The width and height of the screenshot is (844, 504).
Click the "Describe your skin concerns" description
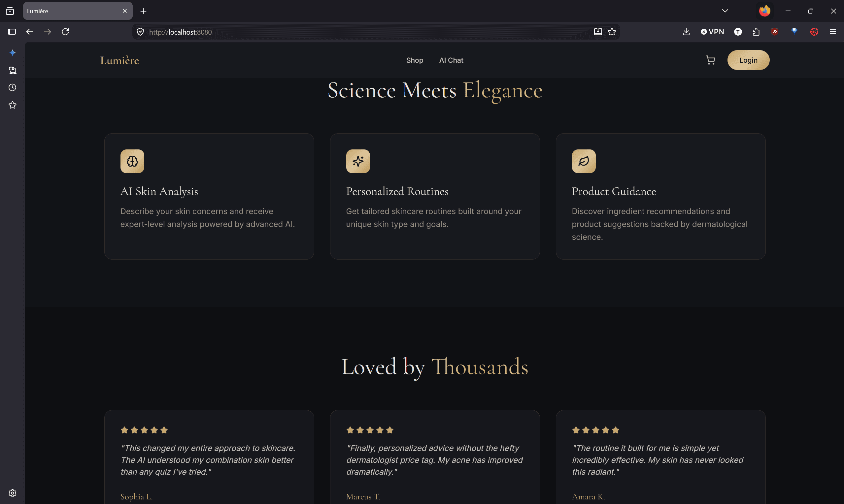tap(208, 218)
